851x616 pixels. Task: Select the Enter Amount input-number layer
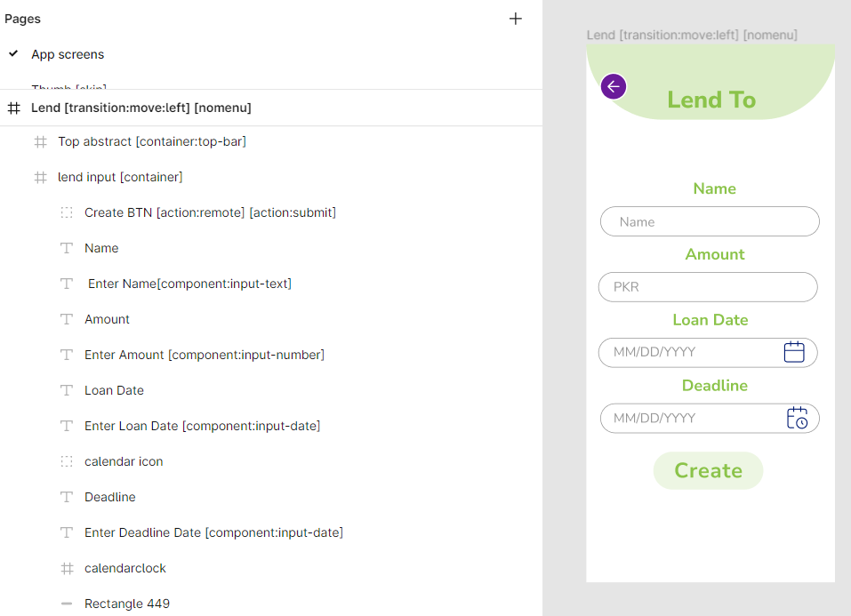click(x=204, y=355)
